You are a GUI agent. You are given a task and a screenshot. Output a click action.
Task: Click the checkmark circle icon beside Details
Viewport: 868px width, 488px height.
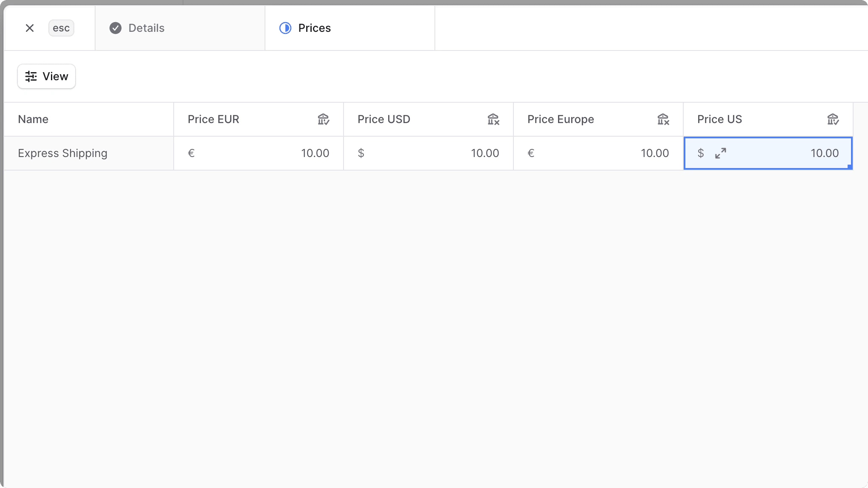tap(115, 28)
